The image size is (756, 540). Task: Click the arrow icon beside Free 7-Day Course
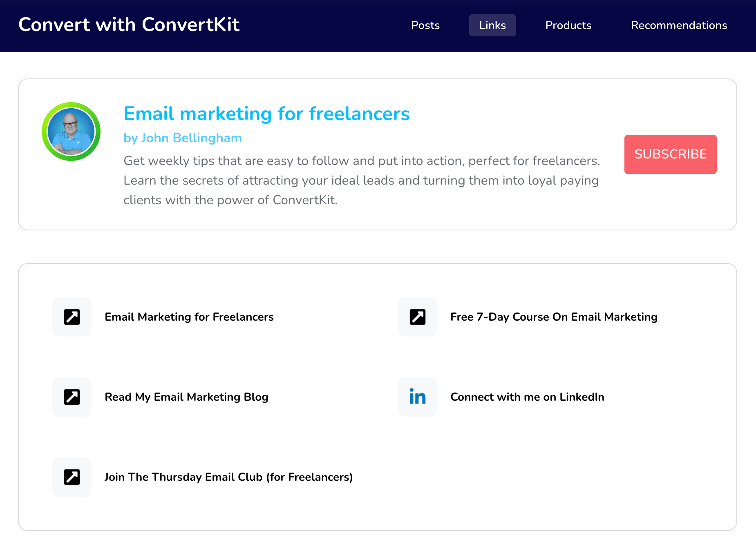click(418, 317)
